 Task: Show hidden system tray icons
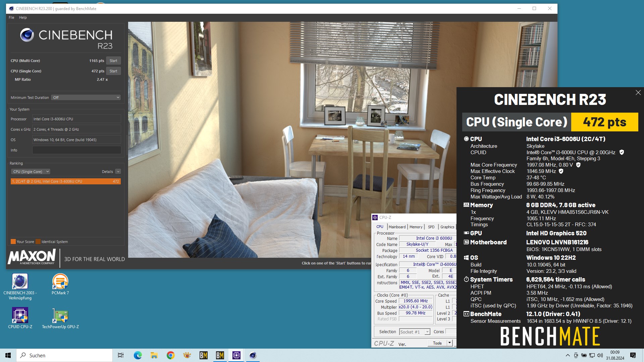pyautogui.click(x=568, y=355)
